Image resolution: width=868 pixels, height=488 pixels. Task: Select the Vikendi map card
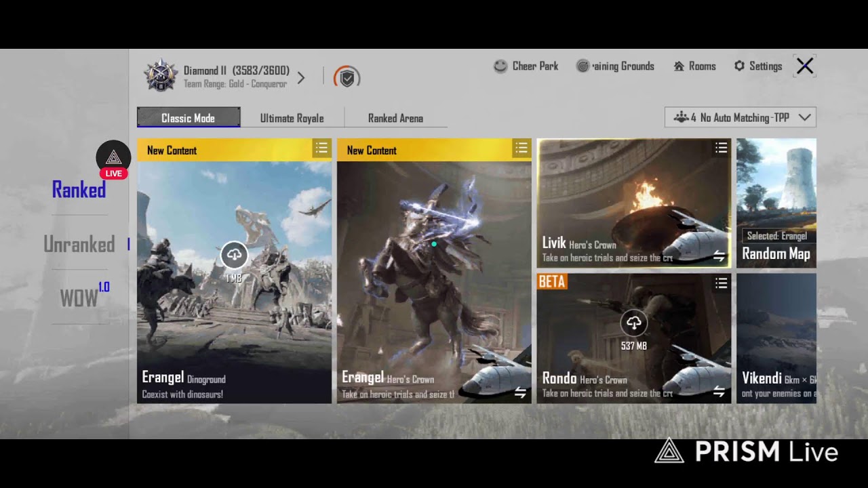pyautogui.click(x=776, y=338)
